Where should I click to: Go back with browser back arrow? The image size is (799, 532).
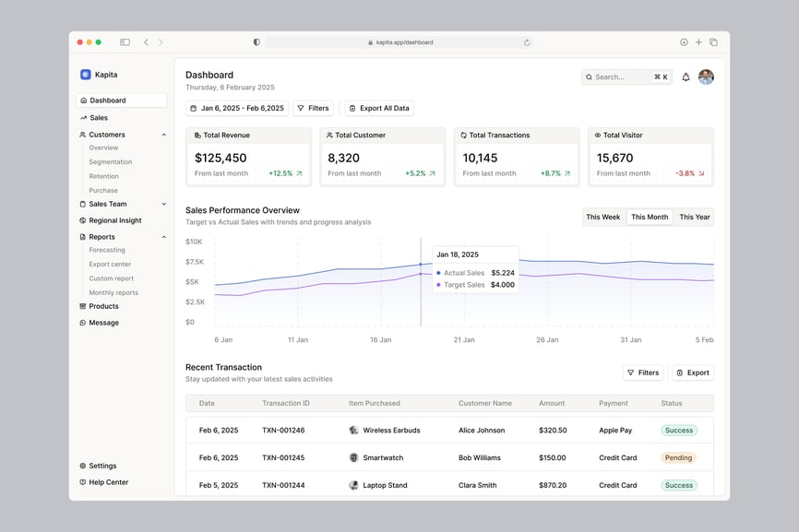[146, 42]
